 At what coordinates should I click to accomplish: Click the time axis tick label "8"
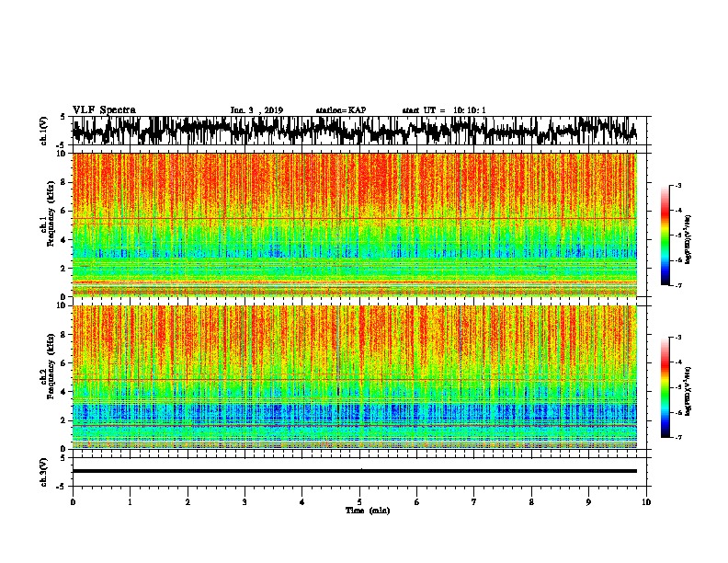click(531, 502)
